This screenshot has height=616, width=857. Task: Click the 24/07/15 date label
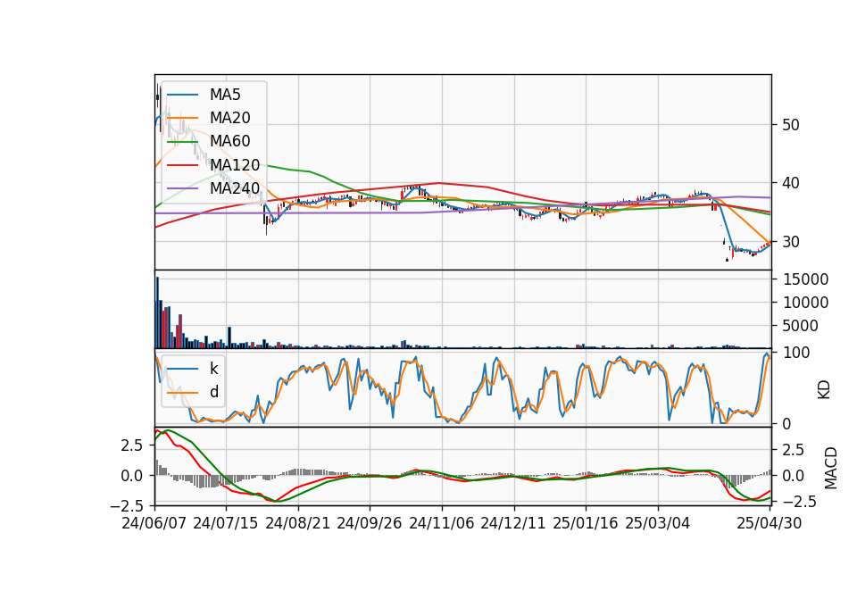tap(226, 523)
